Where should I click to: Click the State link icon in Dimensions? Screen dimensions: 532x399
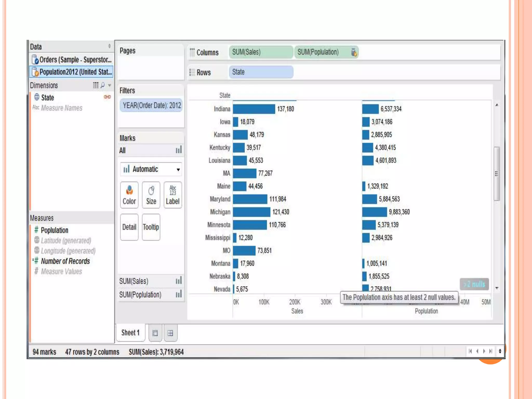tap(107, 97)
